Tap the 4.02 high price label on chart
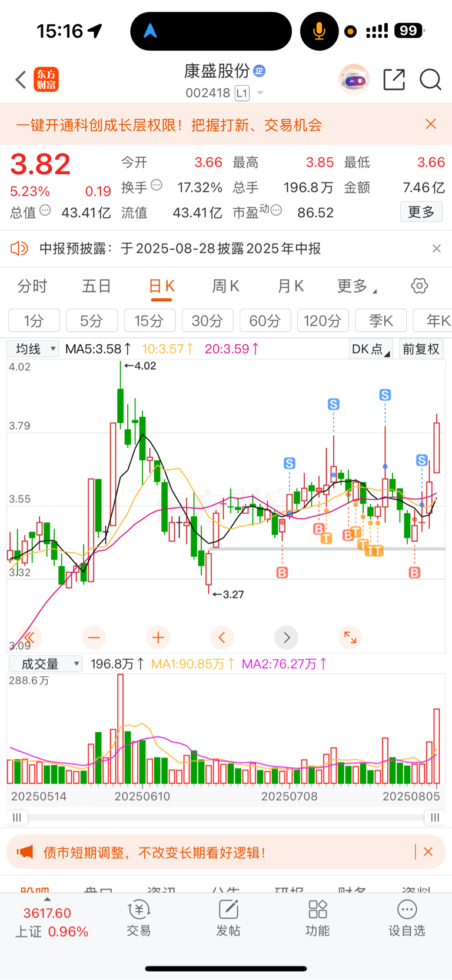The image size is (452, 980). coord(140,366)
